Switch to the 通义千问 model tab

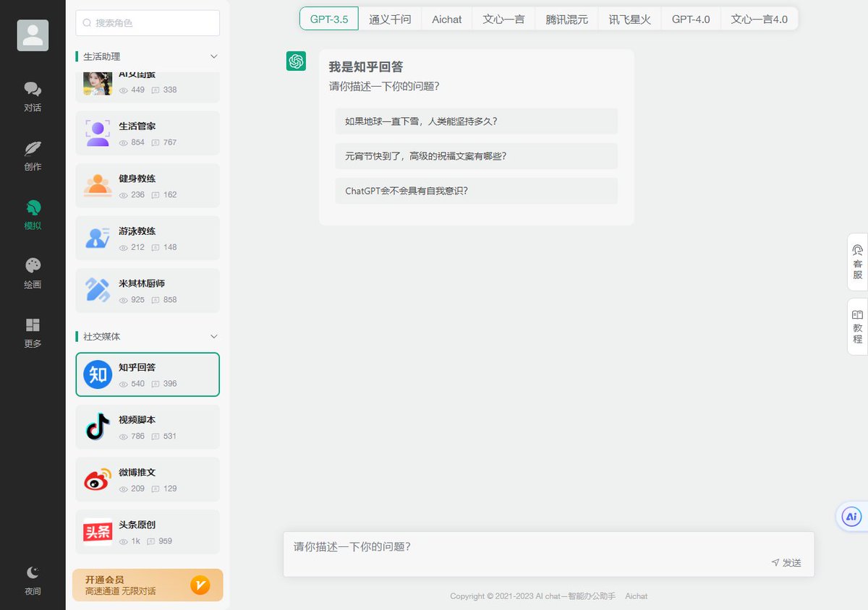390,20
